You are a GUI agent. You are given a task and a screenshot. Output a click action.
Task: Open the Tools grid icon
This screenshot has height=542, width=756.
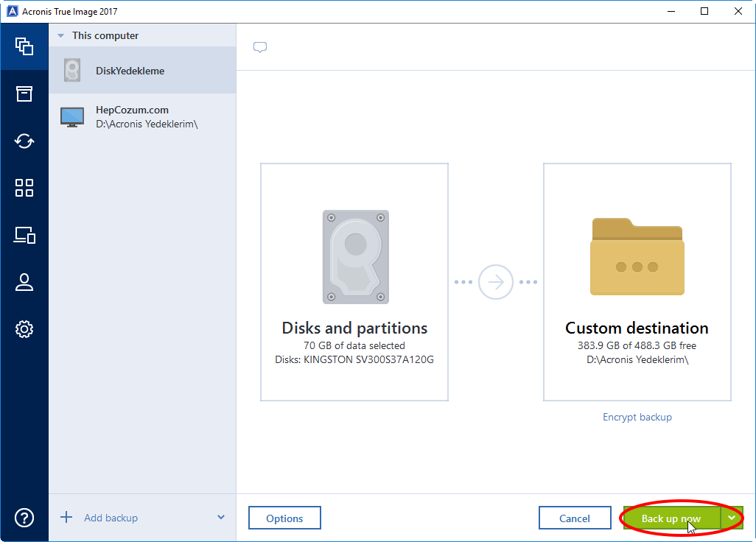pos(24,188)
